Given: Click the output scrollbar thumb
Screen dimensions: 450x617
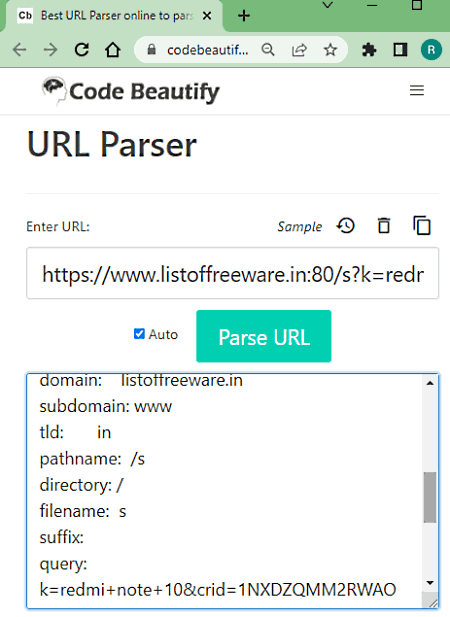Looking at the screenshot, I should pyautogui.click(x=430, y=497).
